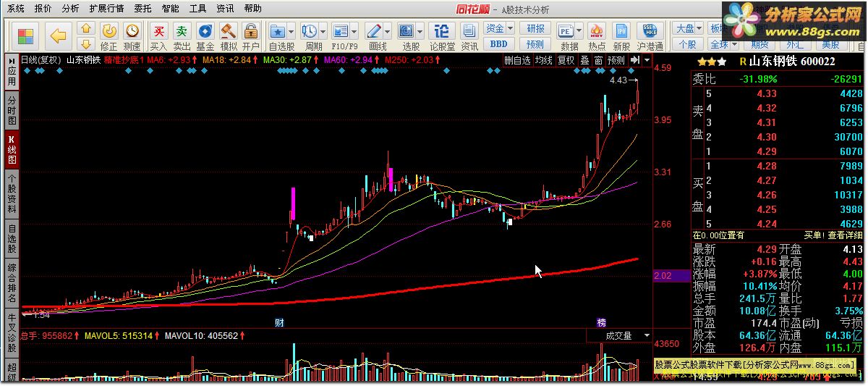Open the 基金 fund icon
The height and width of the screenshot is (386, 868).
click(x=205, y=31)
